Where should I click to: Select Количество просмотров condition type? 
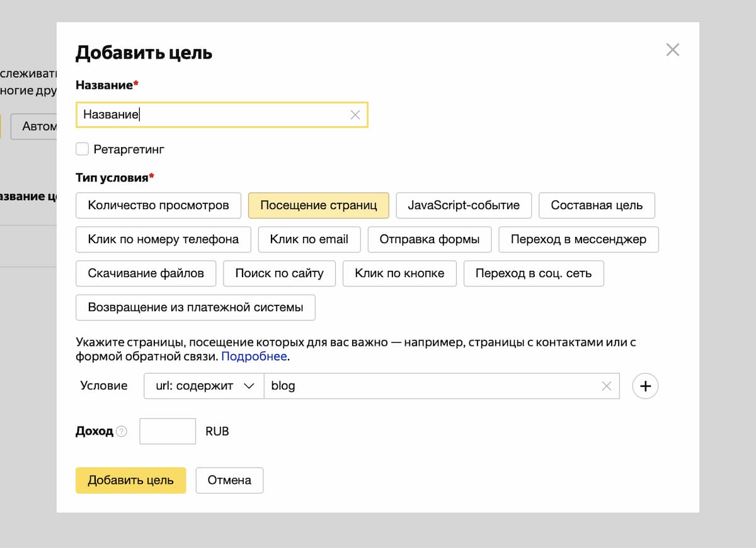pyautogui.click(x=158, y=205)
